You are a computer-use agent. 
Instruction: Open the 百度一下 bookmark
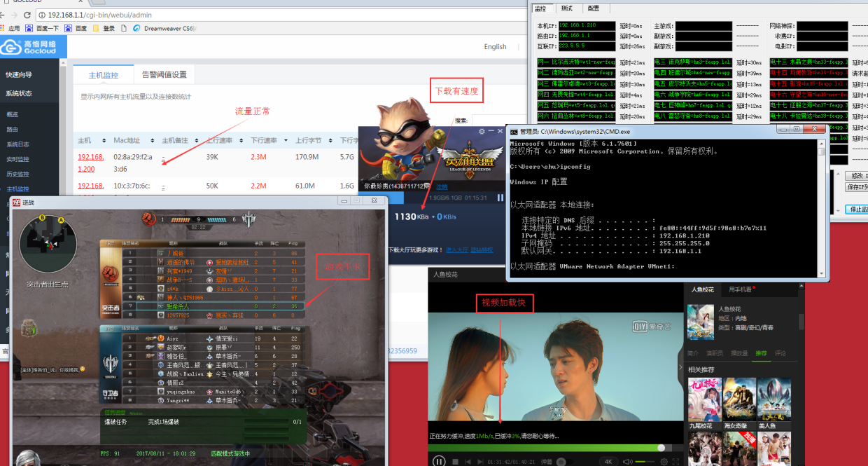pos(42,29)
